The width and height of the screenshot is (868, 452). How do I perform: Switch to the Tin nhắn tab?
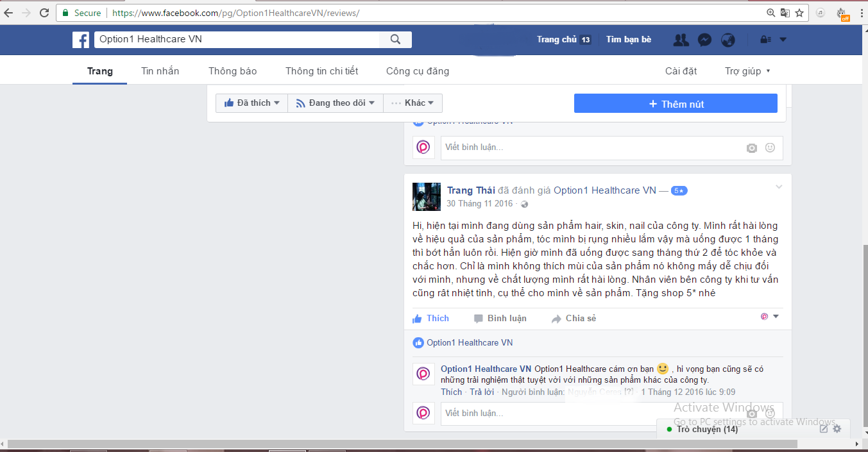pos(160,71)
